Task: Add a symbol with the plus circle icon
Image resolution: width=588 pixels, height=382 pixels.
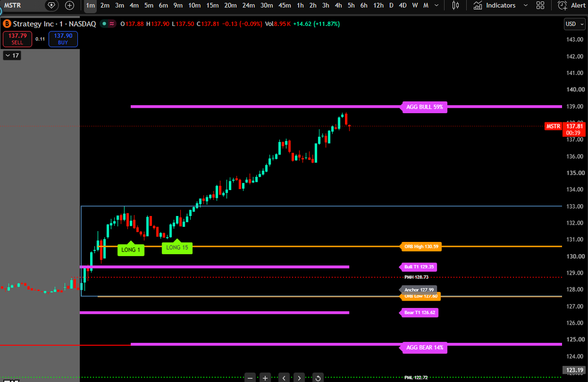Action: (x=70, y=5)
